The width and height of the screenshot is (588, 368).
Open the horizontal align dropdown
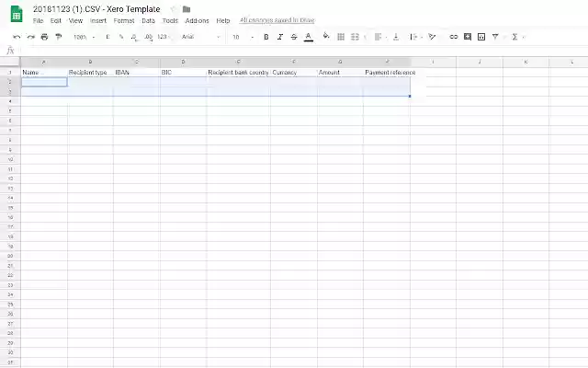pyautogui.click(x=380, y=37)
